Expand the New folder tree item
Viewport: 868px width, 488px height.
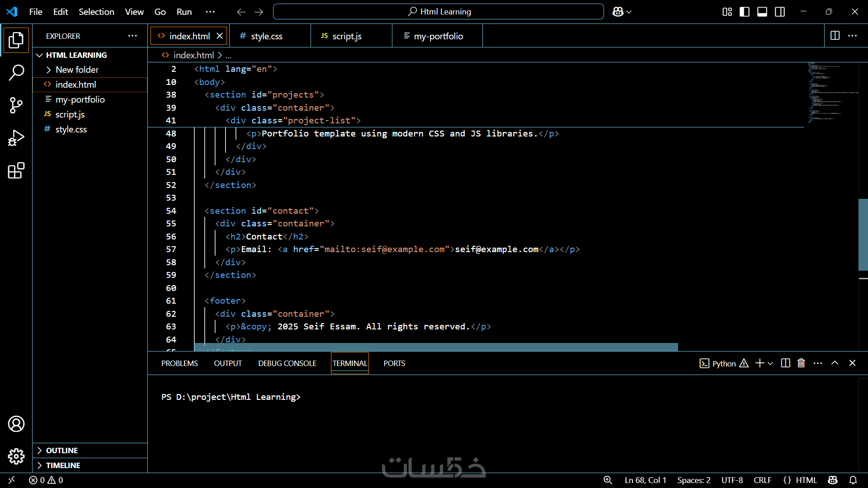(77, 70)
